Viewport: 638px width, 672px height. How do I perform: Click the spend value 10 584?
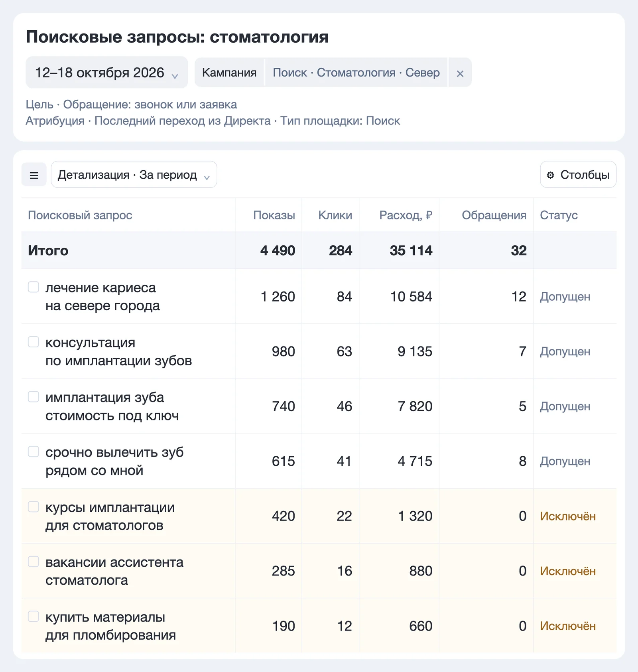click(411, 297)
